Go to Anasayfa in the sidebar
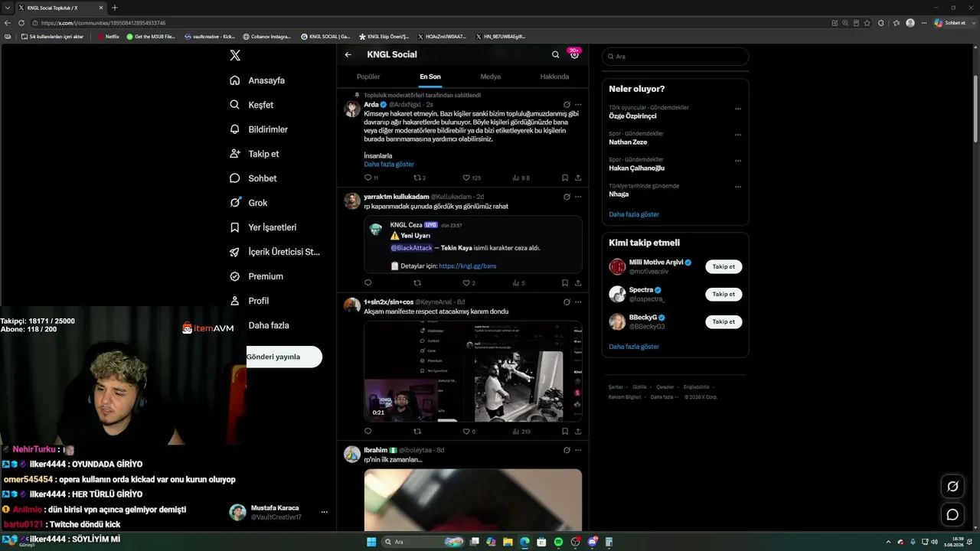Image resolution: width=980 pixels, height=551 pixels. [x=257, y=80]
